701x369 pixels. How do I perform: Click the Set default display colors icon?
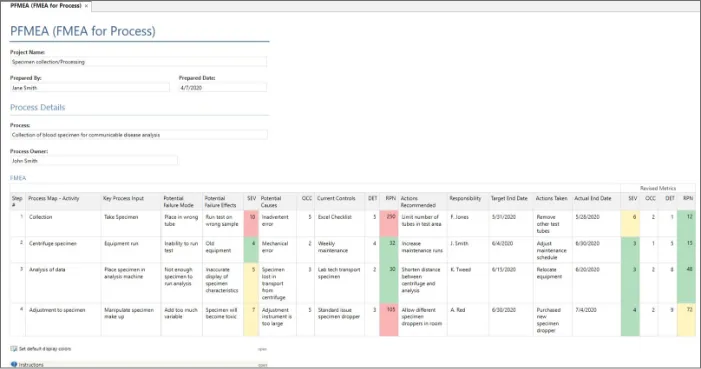(14, 348)
